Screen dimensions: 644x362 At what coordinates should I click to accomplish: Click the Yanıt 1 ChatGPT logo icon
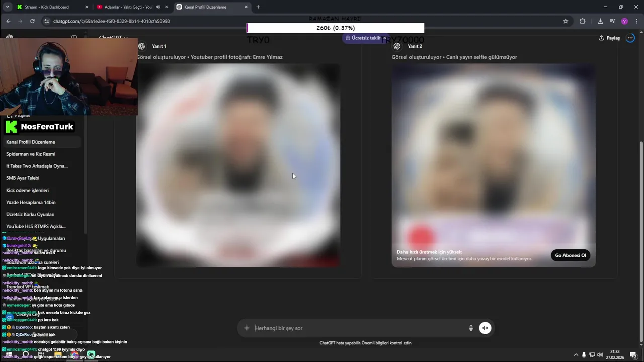click(x=141, y=46)
